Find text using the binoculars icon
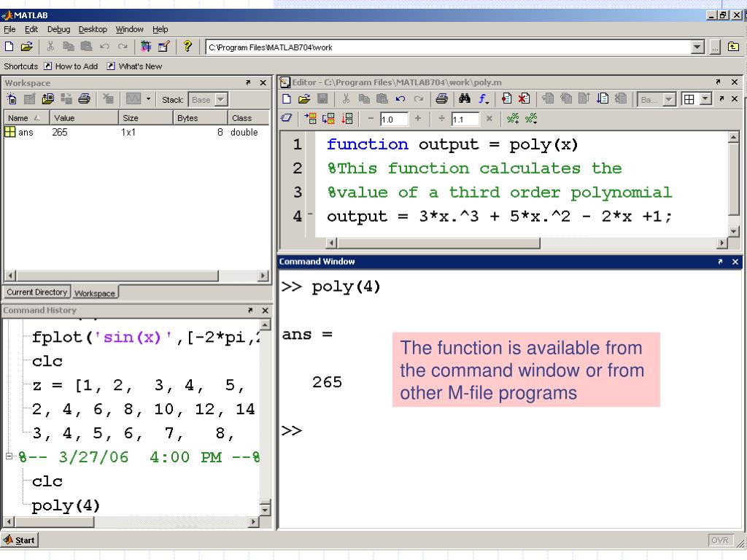This screenshot has width=747, height=560. [x=465, y=98]
